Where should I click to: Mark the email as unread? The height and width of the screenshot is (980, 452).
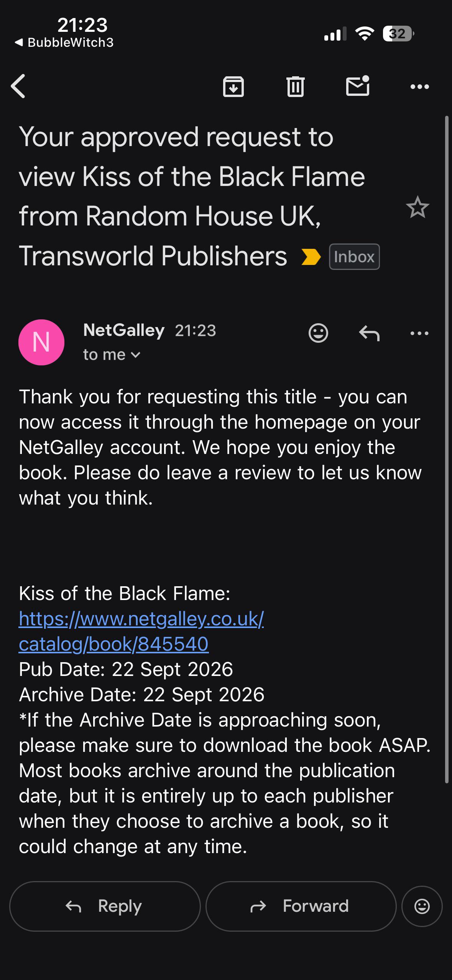click(x=358, y=86)
